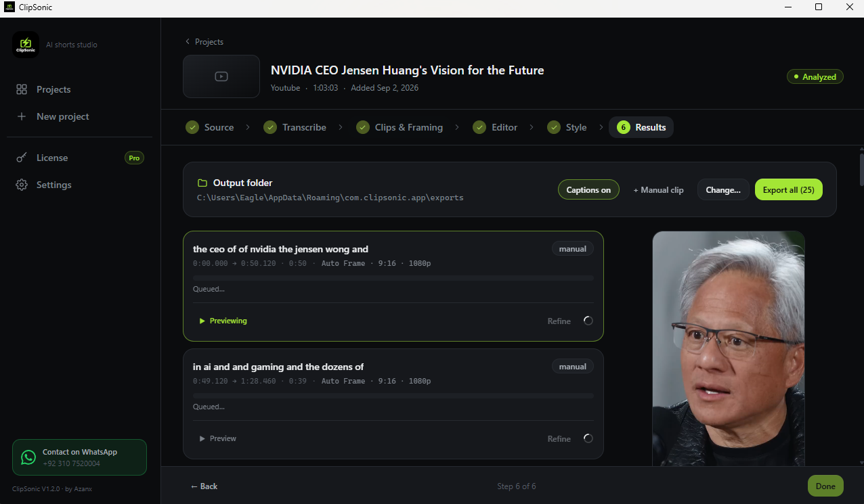
Task: Click the spinner next to second Refine
Action: 588,438
